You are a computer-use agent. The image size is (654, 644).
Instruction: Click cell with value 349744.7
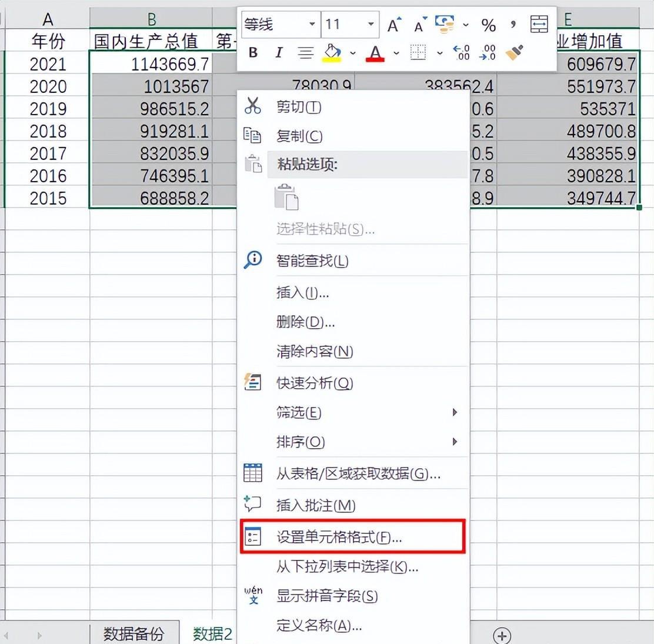(x=568, y=198)
